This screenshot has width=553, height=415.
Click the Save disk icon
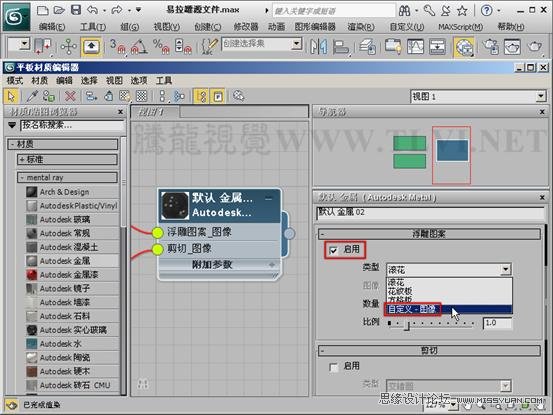pos(76,10)
